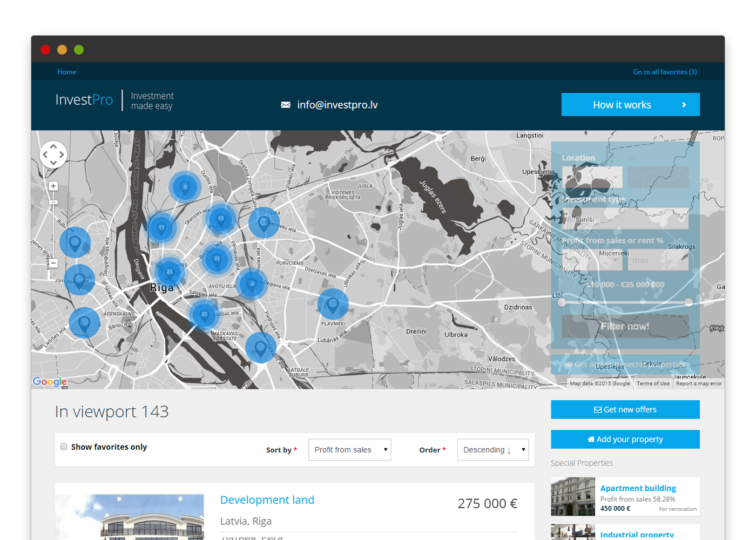Image resolution: width=756 pixels, height=540 pixels.
Task: Click the envelope icon beside info@investpro.lv
Action: click(286, 105)
